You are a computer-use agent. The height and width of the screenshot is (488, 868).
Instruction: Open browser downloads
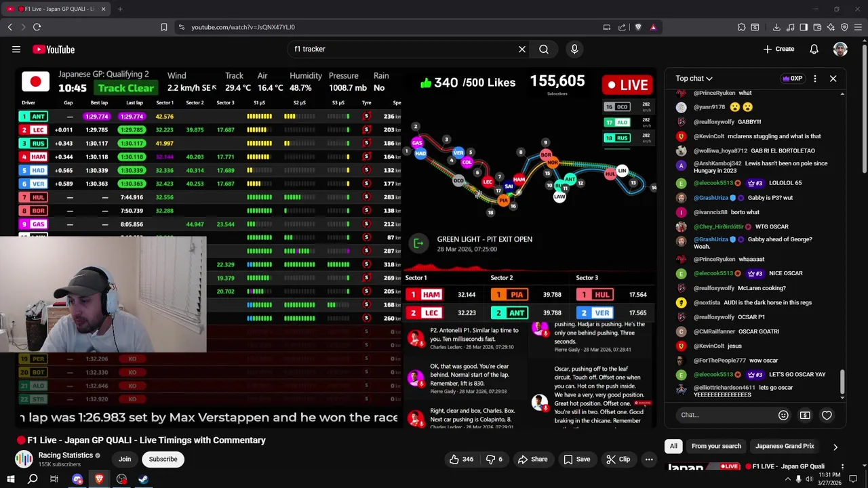point(776,27)
